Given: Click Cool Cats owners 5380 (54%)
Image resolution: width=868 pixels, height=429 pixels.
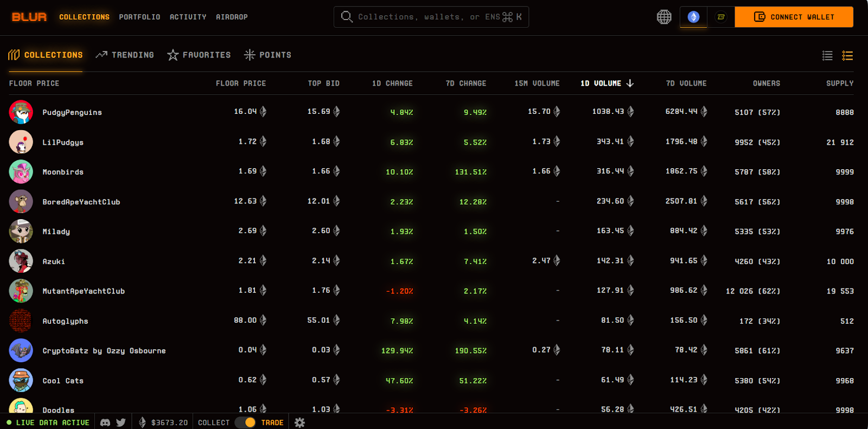Looking at the screenshot, I should [x=757, y=381].
